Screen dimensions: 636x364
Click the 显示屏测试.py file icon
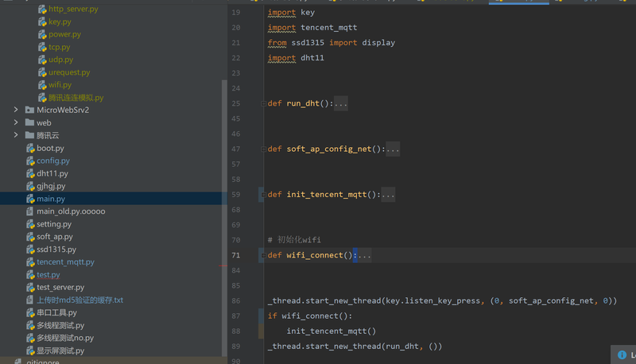click(30, 350)
